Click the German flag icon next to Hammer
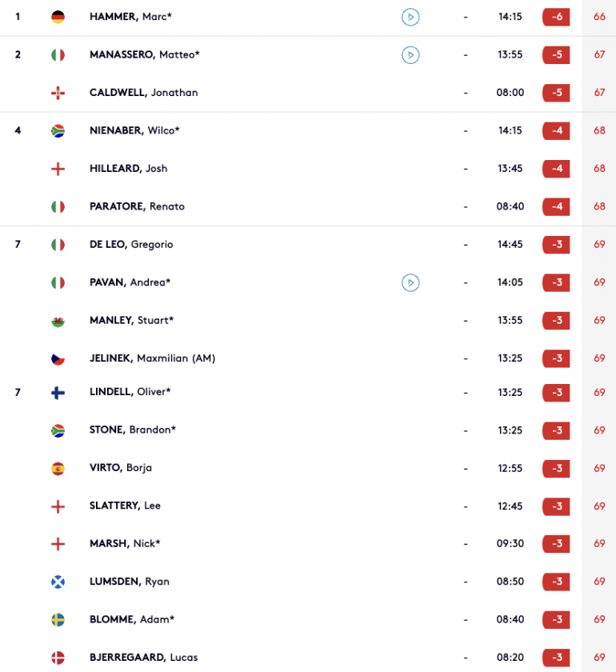 (x=58, y=17)
